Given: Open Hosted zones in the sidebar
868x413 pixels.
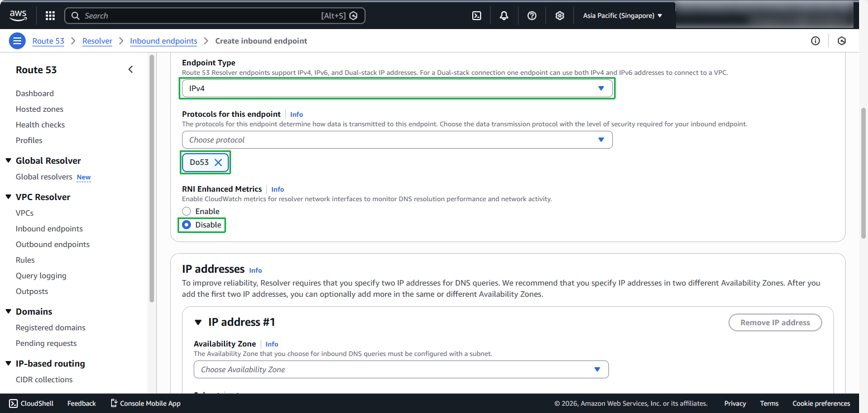Looking at the screenshot, I should click(40, 109).
